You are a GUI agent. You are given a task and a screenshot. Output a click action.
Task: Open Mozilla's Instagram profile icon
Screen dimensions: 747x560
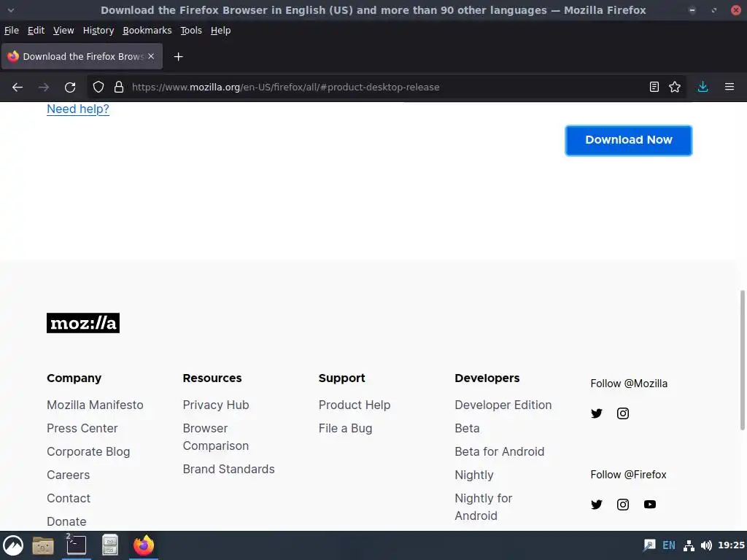pos(623,413)
